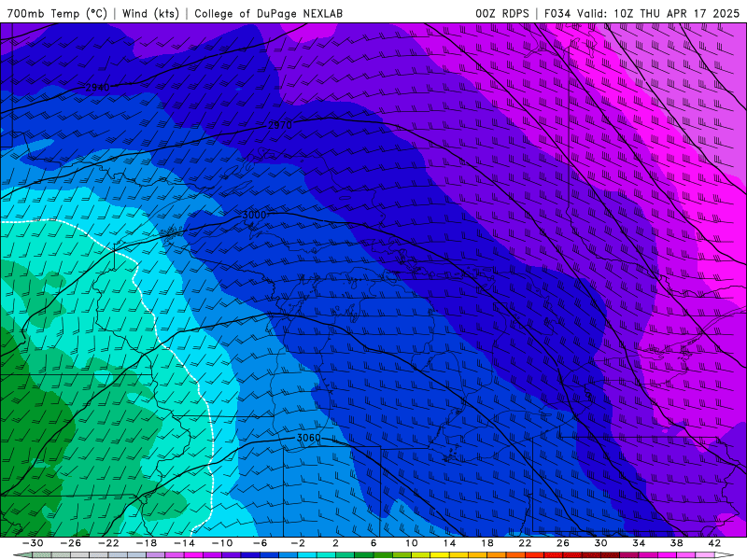Screen dimensions: 747x560
Task: Click the white right-end arrow of the colorbar
Action: point(724,555)
